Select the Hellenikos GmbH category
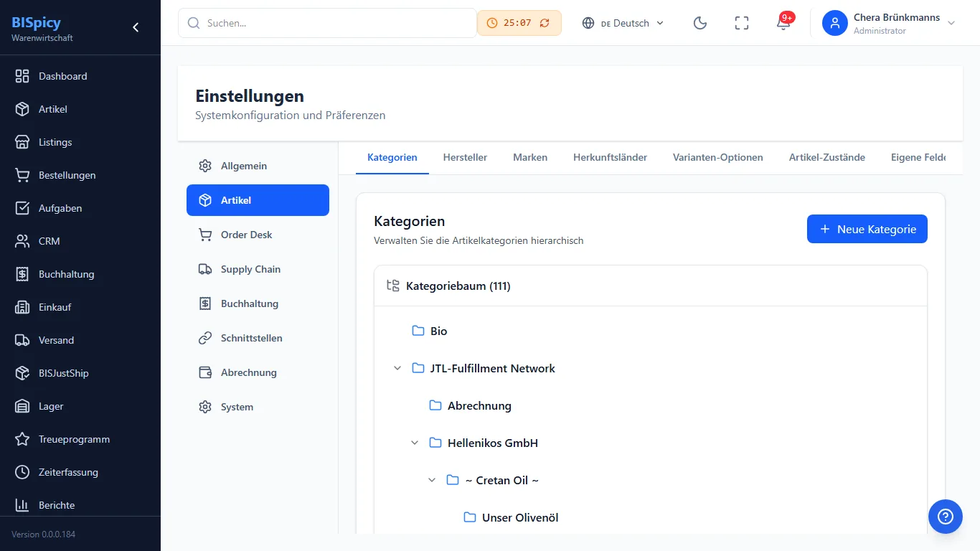Screen dimensions: 980x551 (492, 443)
